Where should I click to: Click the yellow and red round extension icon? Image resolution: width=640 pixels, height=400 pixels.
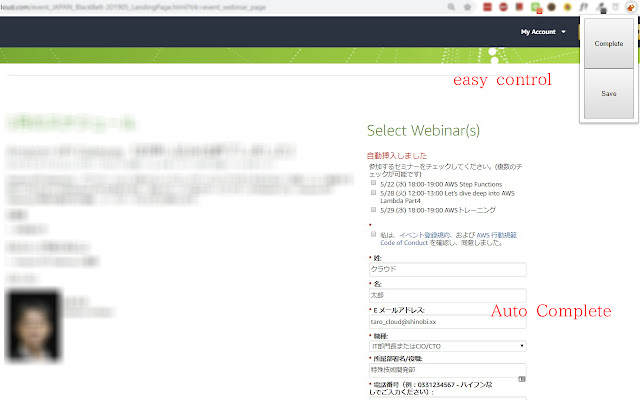click(x=567, y=7)
